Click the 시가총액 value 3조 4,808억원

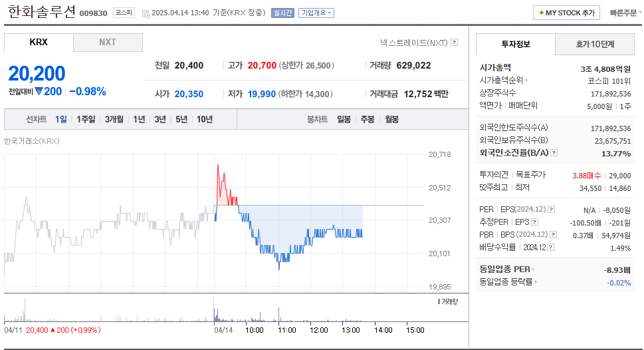[605, 69]
